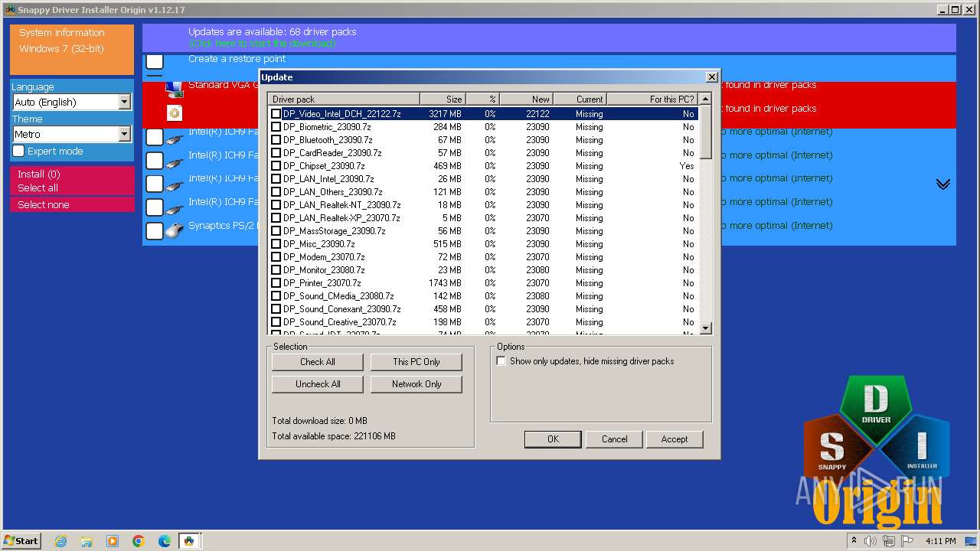Open the Theme dropdown showing Metro
Viewport: 980px width, 551px height.
tap(73, 134)
